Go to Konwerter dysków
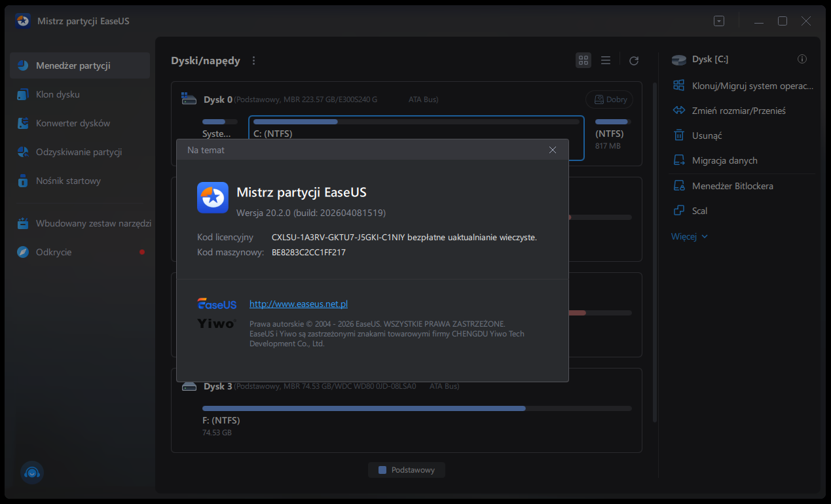Screen dimensions: 831x504 (x=79, y=123)
